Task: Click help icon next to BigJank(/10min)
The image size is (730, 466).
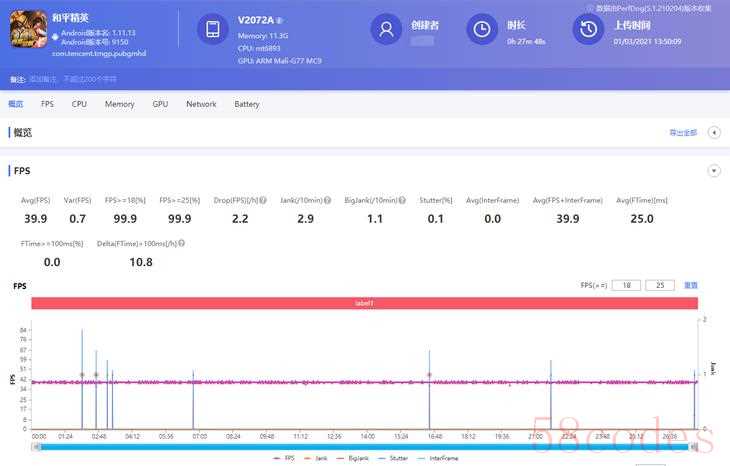Action: [401, 200]
